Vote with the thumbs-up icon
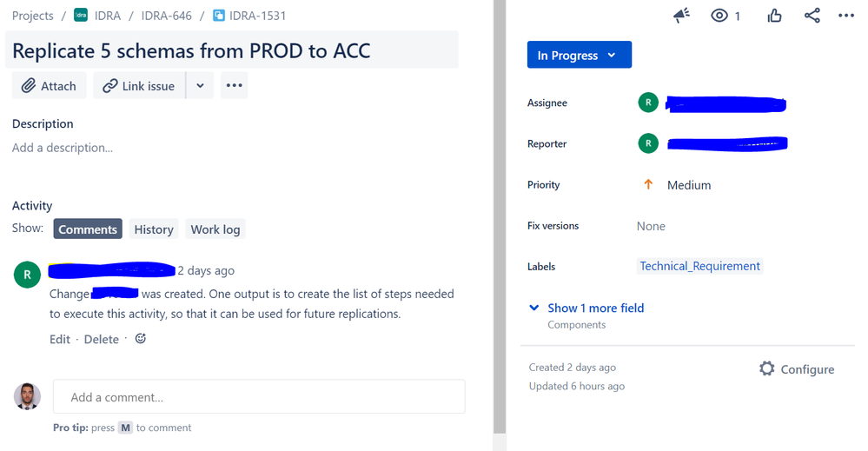Screen dimensions: 868x451 coord(774,16)
